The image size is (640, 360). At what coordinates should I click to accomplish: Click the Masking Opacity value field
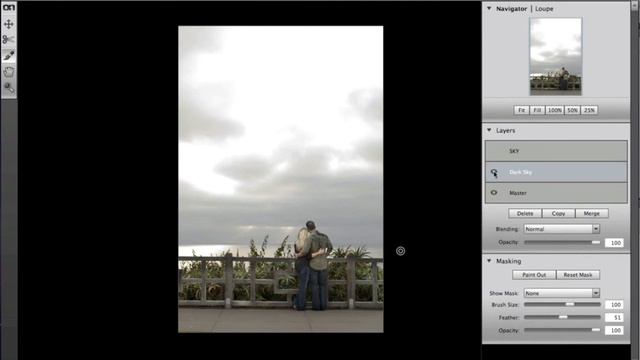(x=614, y=330)
